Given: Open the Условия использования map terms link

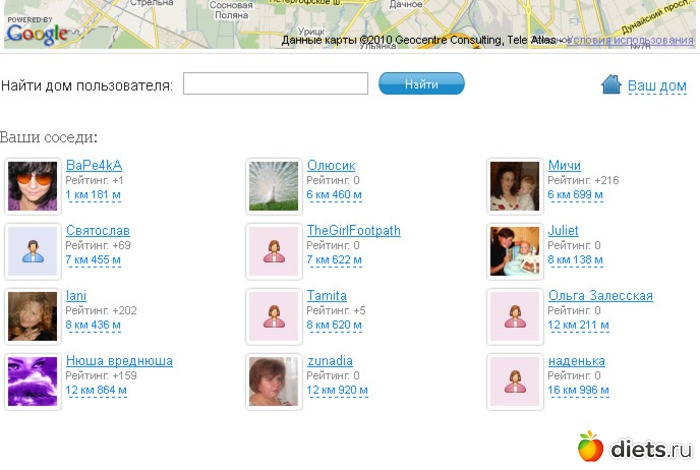Looking at the screenshot, I should pos(632,40).
